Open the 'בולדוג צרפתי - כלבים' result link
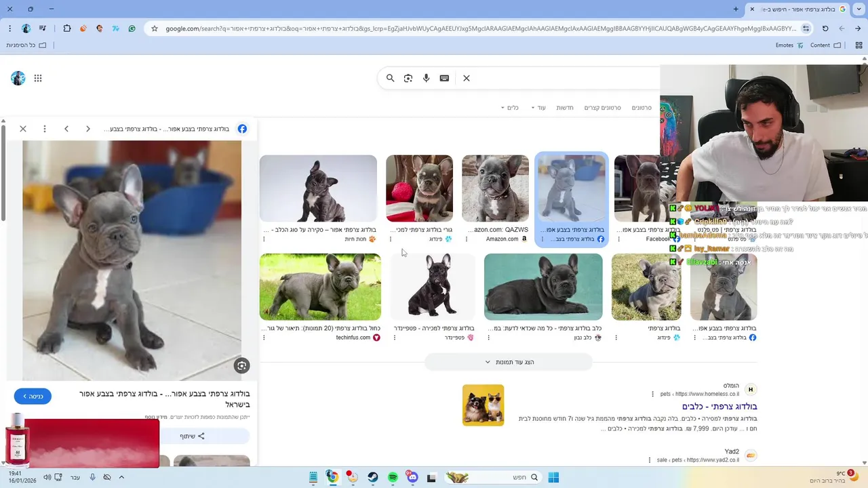Viewport: 868px width, 488px height. coord(719,406)
